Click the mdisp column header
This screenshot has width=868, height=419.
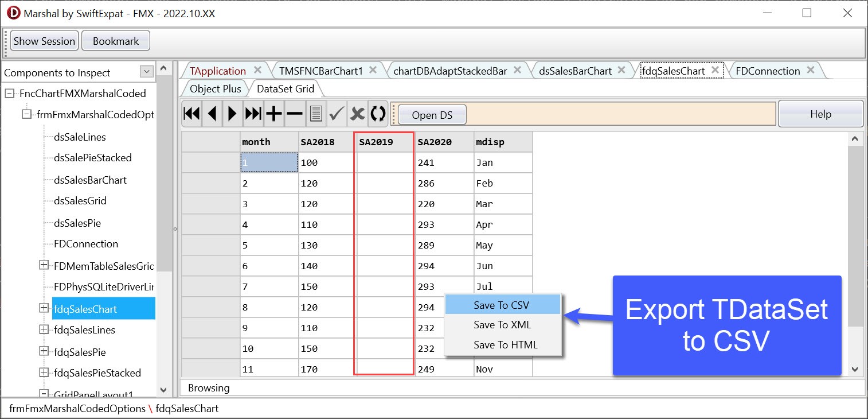(x=503, y=142)
